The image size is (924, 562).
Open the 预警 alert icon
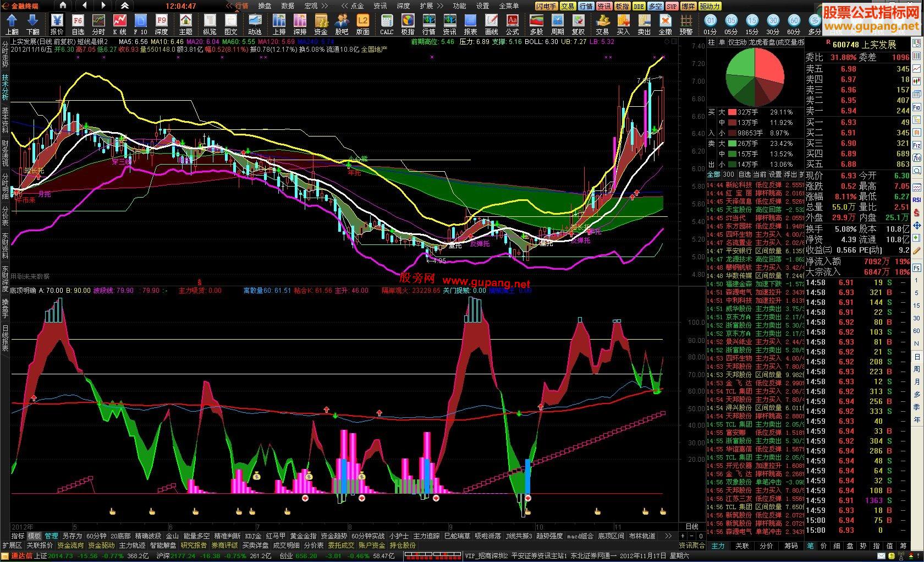[x=686, y=24]
